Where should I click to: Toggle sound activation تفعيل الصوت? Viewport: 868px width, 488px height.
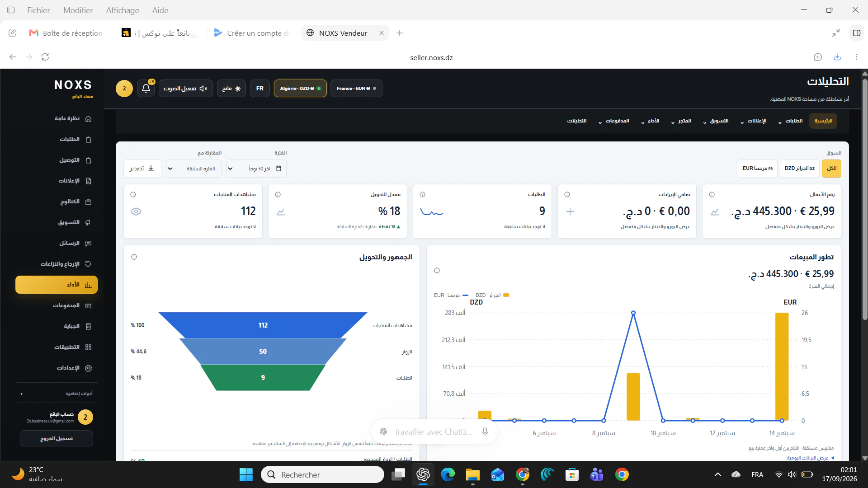[x=186, y=89]
